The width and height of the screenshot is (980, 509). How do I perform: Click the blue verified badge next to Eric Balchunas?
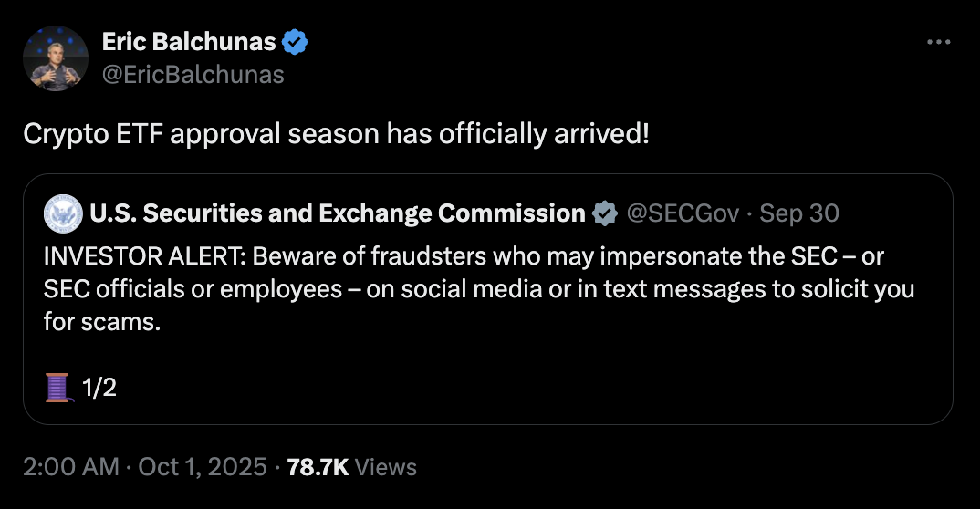pyautogui.click(x=296, y=42)
